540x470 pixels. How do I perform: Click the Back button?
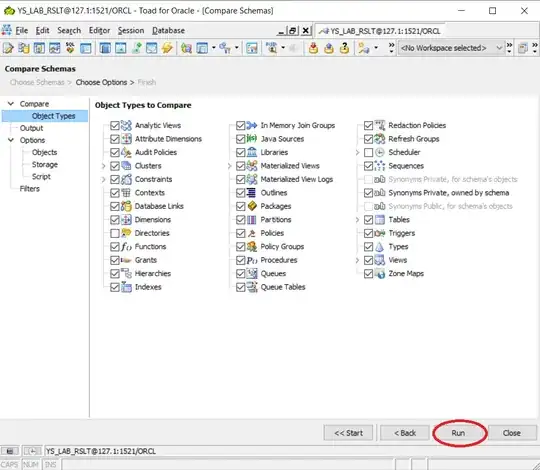click(405, 433)
